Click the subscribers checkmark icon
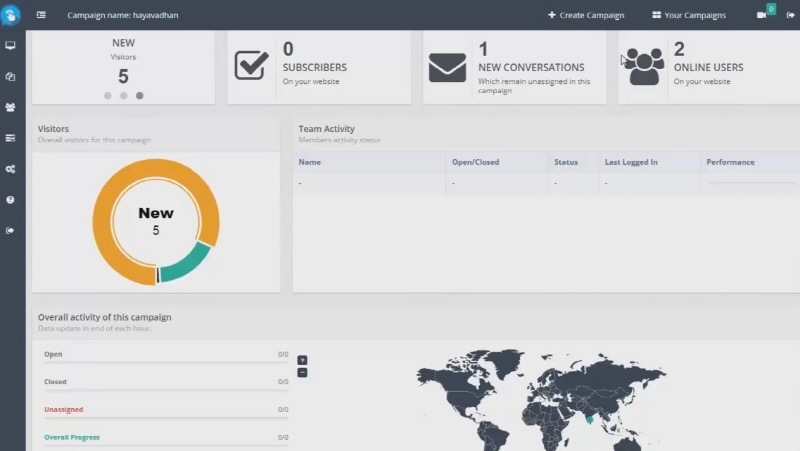Screen dimensions: 800x451 [x=252, y=65]
